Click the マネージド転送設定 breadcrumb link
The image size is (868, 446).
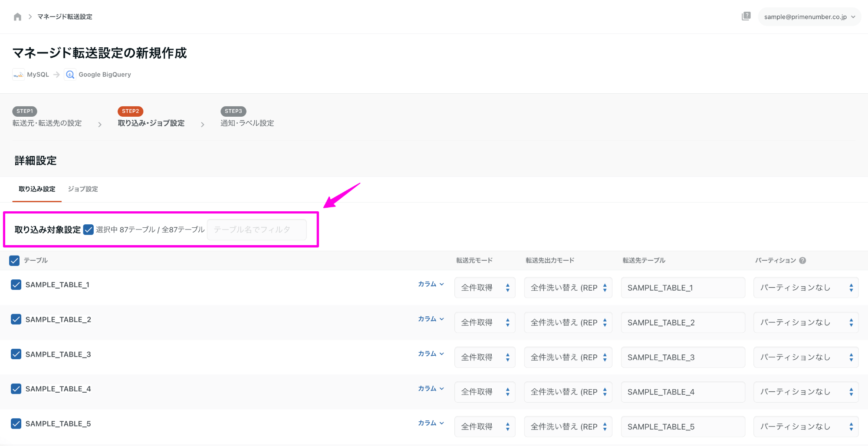pyautogui.click(x=65, y=17)
